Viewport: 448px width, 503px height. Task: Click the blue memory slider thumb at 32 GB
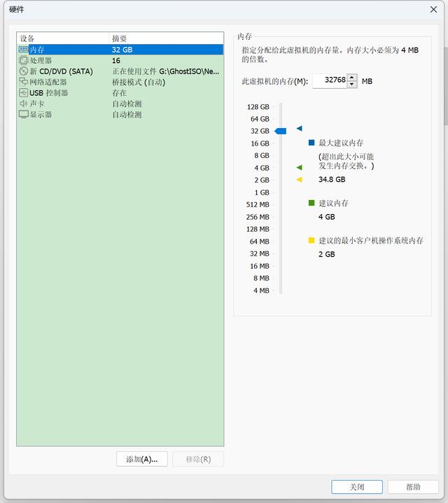[x=281, y=131]
